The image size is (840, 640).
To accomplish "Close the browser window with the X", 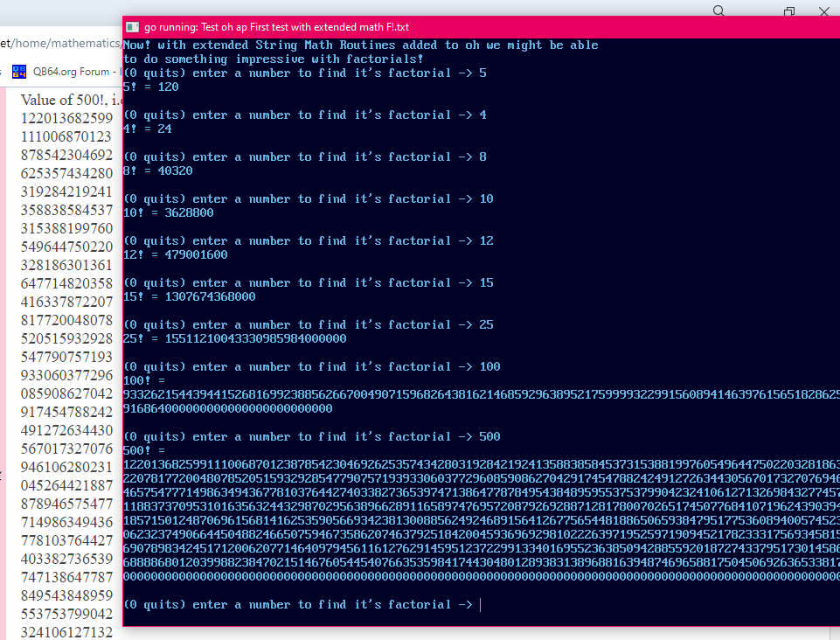I will [823, 11].
